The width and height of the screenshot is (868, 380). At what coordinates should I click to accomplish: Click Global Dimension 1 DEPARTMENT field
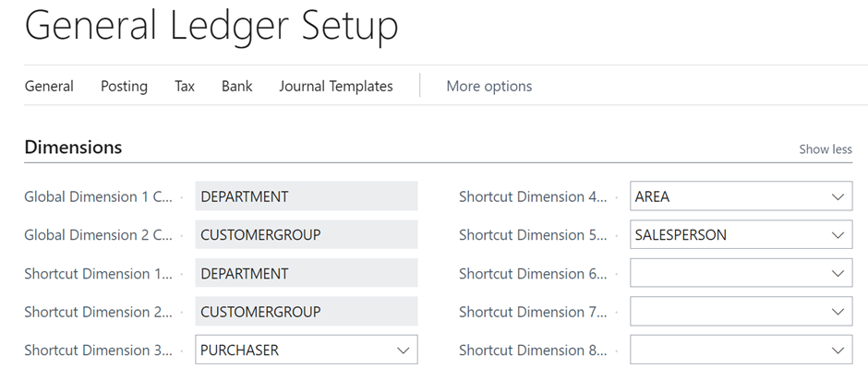pyautogui.click(x=307, y=196)
